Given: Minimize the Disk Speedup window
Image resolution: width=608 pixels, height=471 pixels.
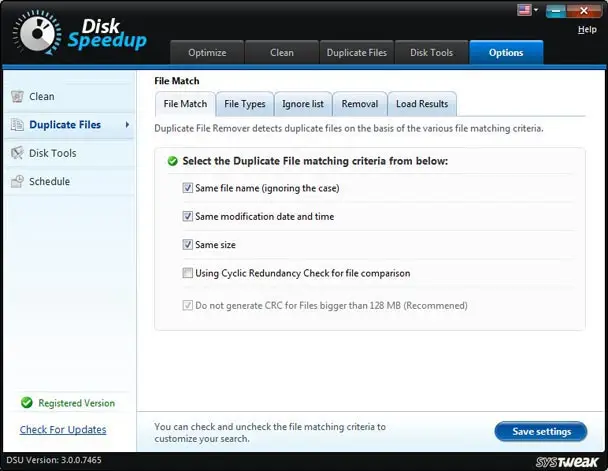Looking at the screenshot, I should point(556,11).
